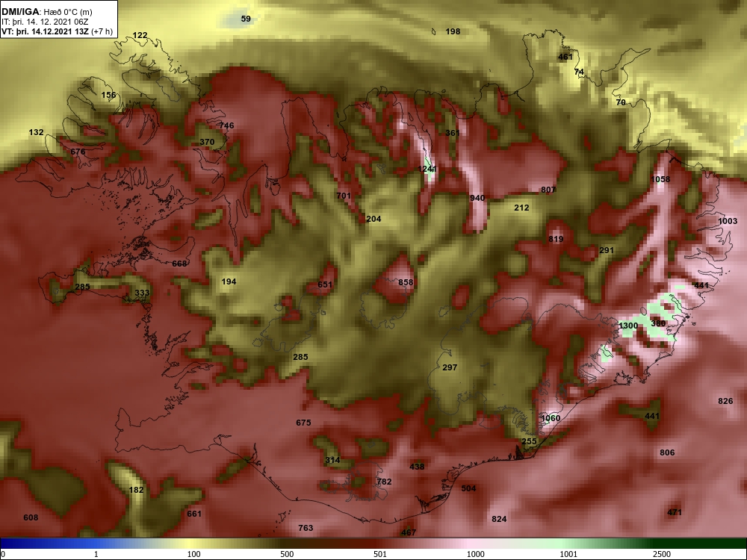The image size is (747, 560).
Task: Click the map value "504"
Action: [x=469, y=488]
